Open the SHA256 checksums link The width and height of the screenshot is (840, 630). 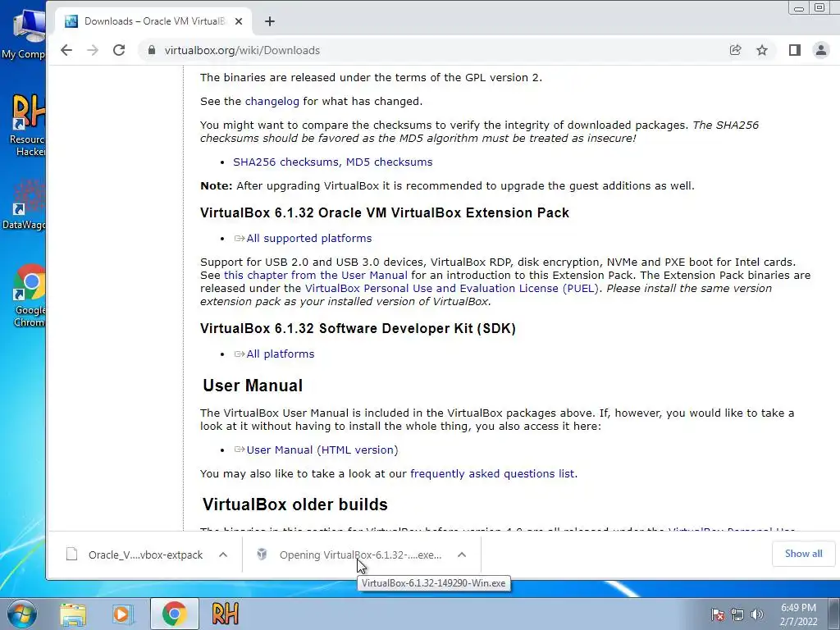click(285, 162)
